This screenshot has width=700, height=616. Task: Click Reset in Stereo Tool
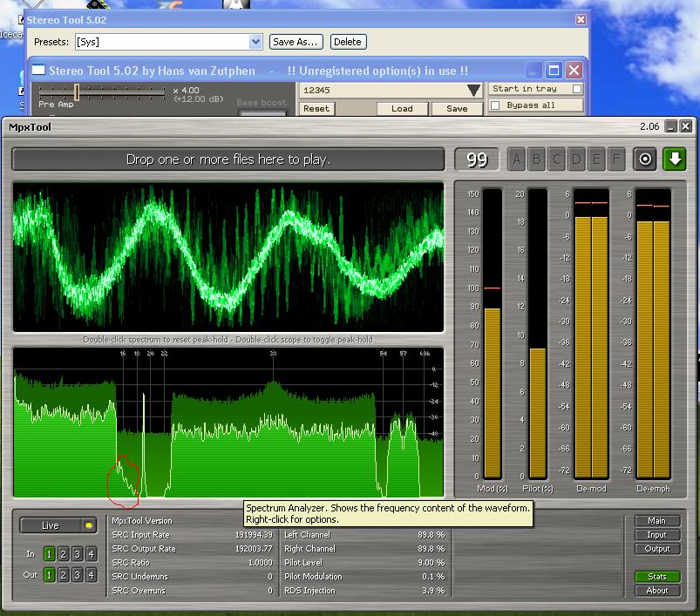pyautogui.click(x=316, y=108)
